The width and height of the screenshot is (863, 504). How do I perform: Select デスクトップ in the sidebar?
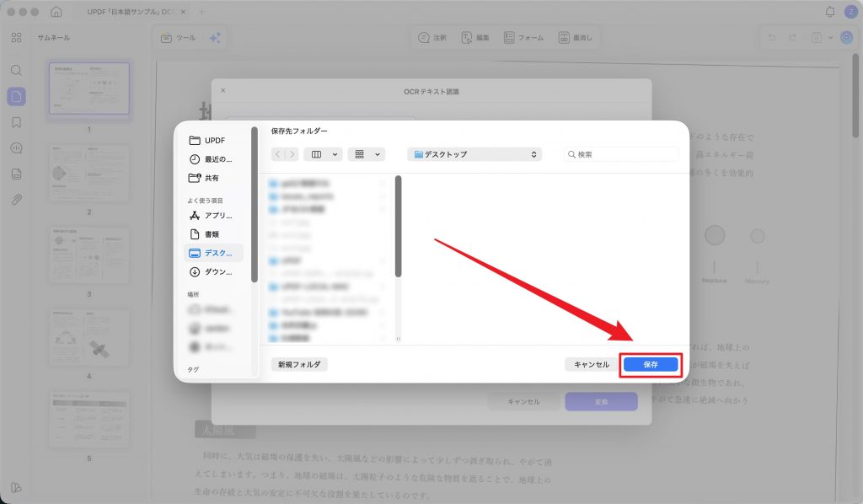[x=214, y=253]
